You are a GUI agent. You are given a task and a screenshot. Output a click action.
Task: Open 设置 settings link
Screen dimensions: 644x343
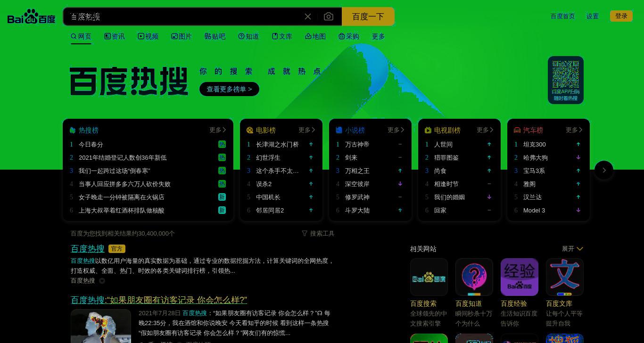click(x=593, y=16)
